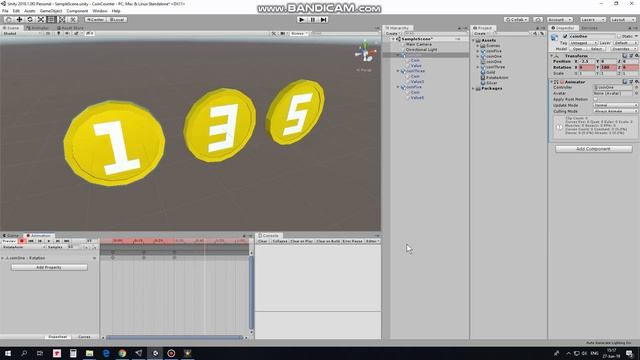Image resolution: width=640 pixels, height=360 pixels.
Task: Select the Rect transform tool
Action: [x=51, y=19]
